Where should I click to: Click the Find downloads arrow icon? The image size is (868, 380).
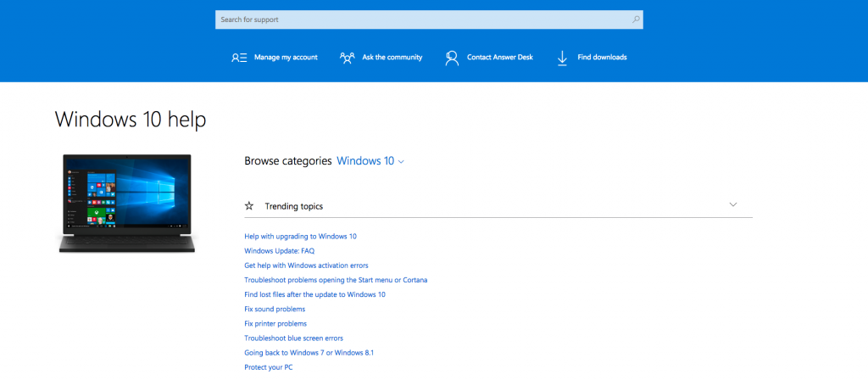[562, 59]
